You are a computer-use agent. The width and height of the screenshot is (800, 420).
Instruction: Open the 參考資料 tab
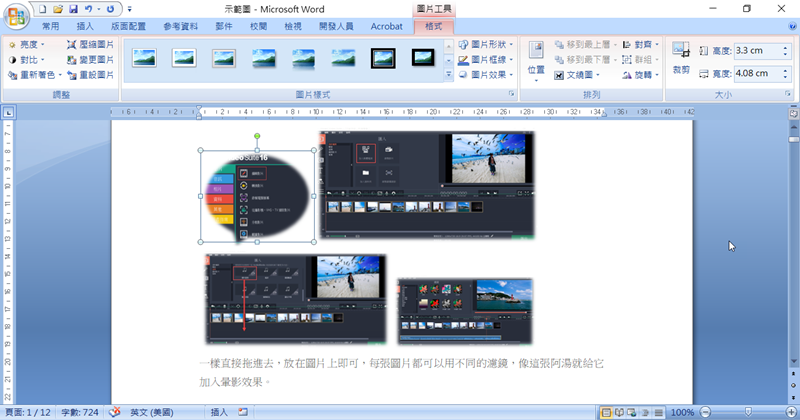(181, 27)
